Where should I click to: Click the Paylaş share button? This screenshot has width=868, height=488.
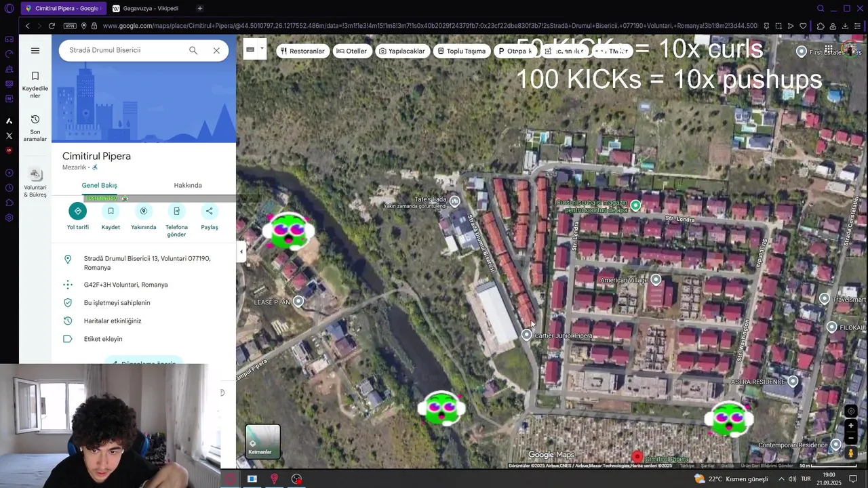click(x=210, y=217)
